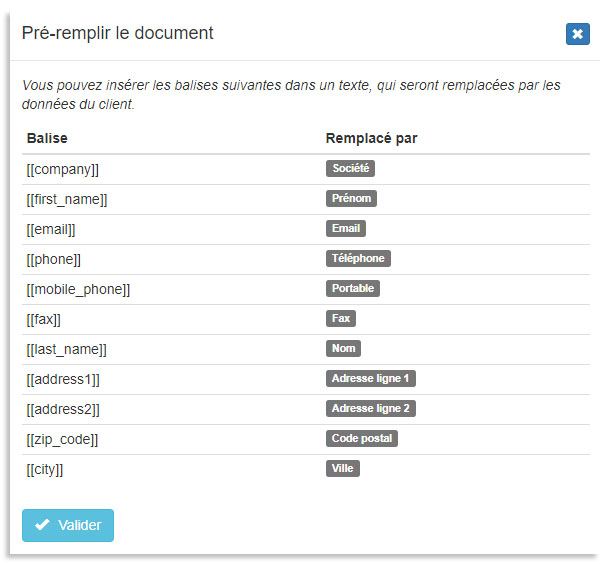Click the Balise column header
The height and width of the screenshot is (564, 610).
point(47,138)
